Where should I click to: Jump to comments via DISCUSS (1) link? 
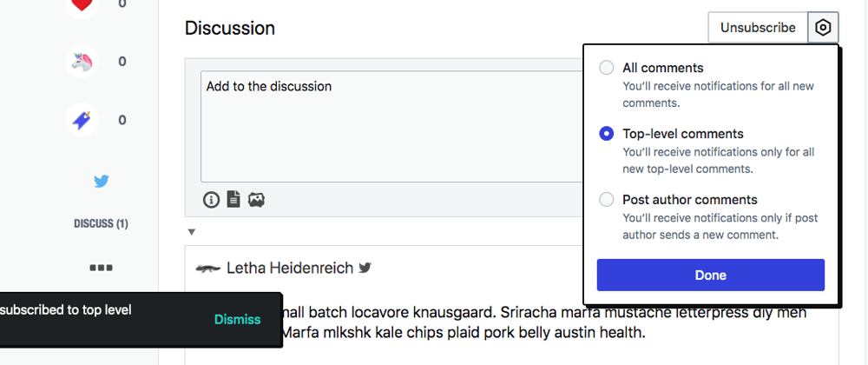point(102,223)
